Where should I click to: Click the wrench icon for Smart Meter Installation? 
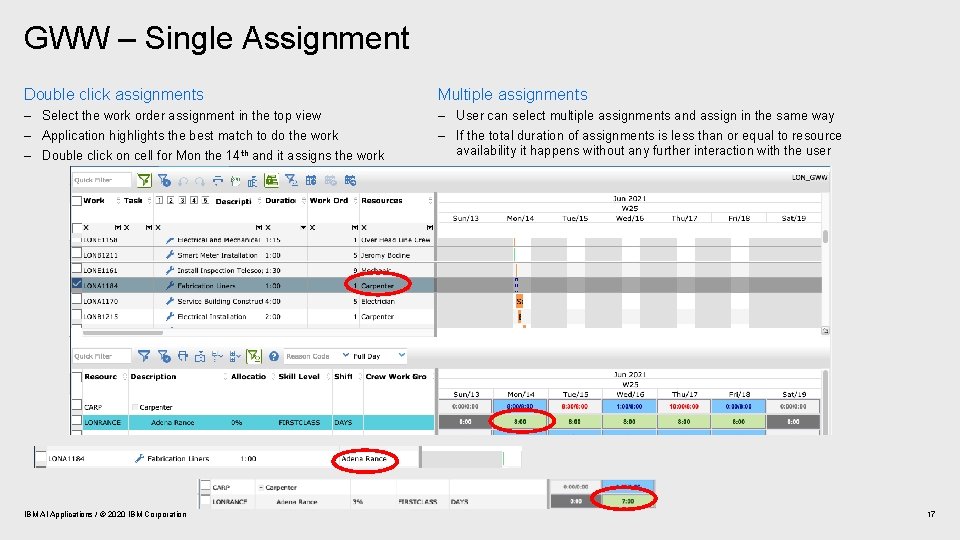tap(170, 255)
